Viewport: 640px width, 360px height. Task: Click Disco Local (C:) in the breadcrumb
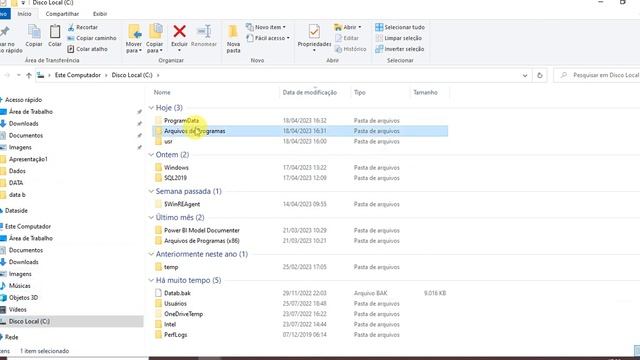pos(132,75)
